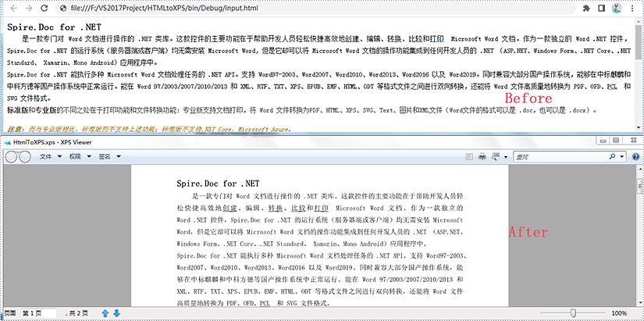Click the zoom slider handle
Screen dimensions: 644x321
pyautogui.click(x=574, y=314)
